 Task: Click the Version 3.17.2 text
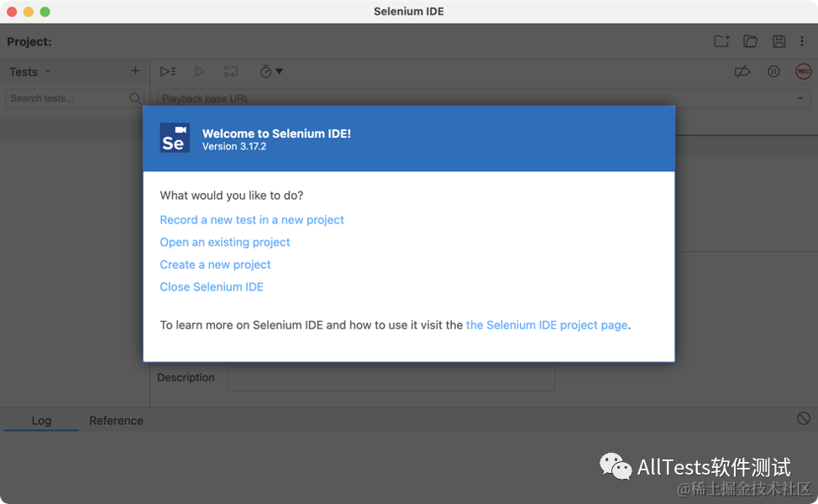[234, 147]
